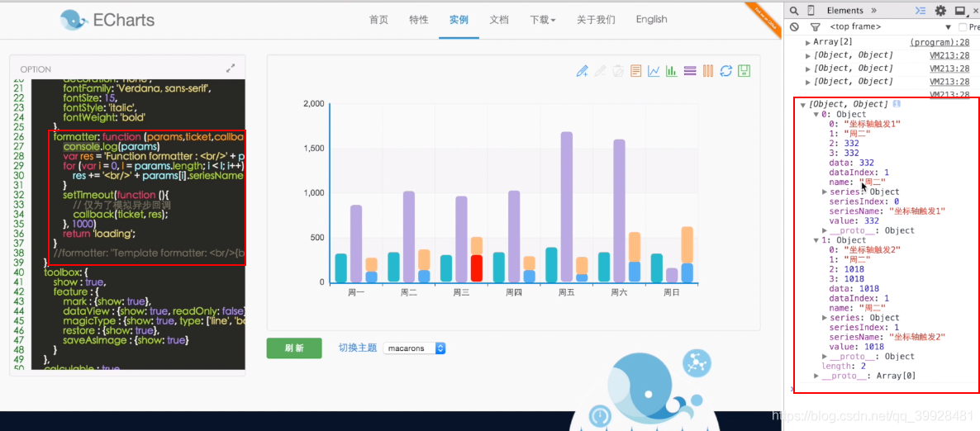
Task: Click the 周日 x-axis label
Action: 671,291
